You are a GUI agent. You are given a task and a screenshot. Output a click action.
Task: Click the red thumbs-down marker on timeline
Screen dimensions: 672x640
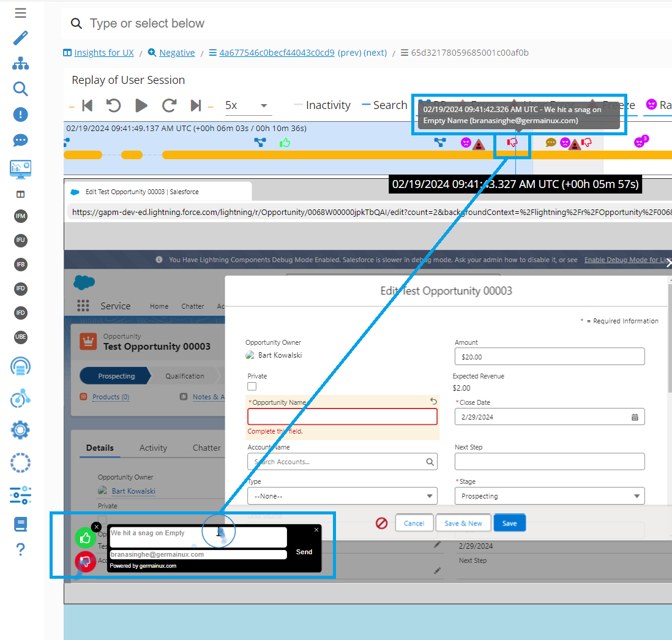(x=512, y=143)
